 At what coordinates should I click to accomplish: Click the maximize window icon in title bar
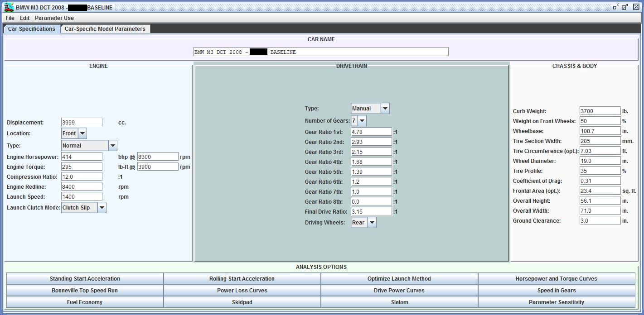click(x=625, y=7)
